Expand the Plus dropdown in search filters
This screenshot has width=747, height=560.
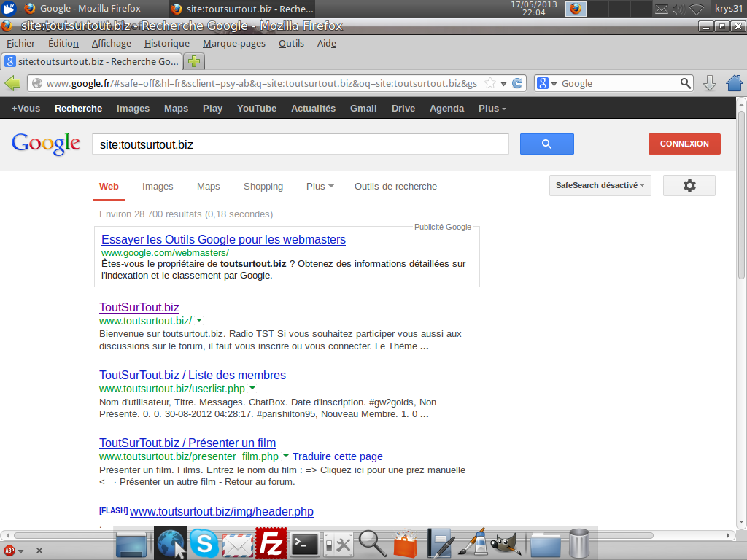(x=320, y=186)
